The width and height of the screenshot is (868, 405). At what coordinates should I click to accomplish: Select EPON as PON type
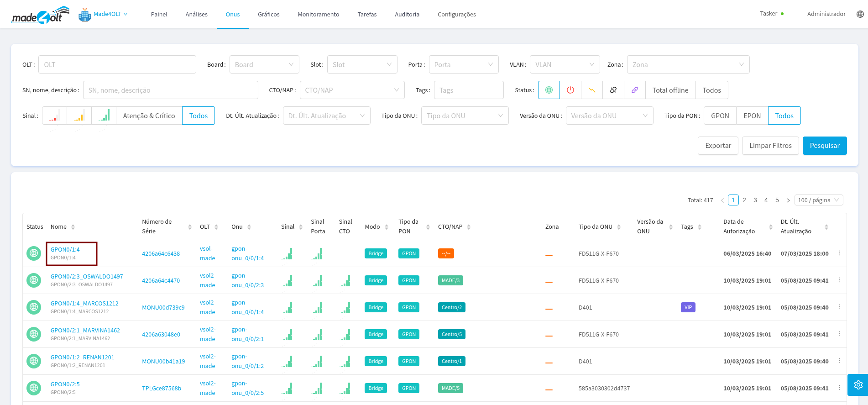[x=752, y=116]
